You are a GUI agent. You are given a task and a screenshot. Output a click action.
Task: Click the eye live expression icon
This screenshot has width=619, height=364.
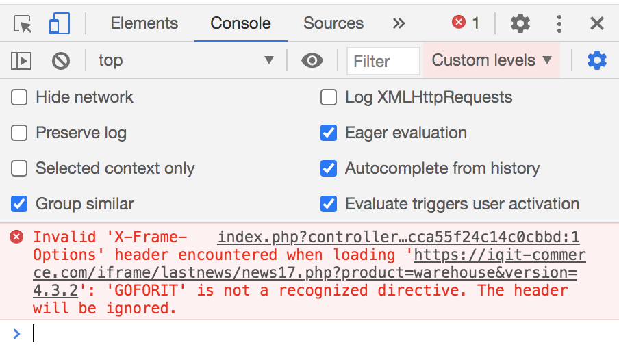point(312,61)
